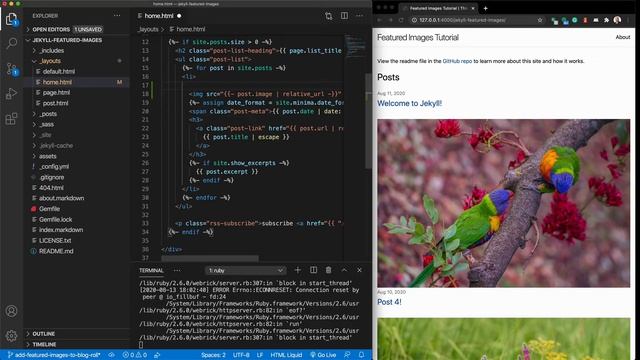Open the Extensions view
The width and height of the screenshot is (640, 360).
pos(11,119)
